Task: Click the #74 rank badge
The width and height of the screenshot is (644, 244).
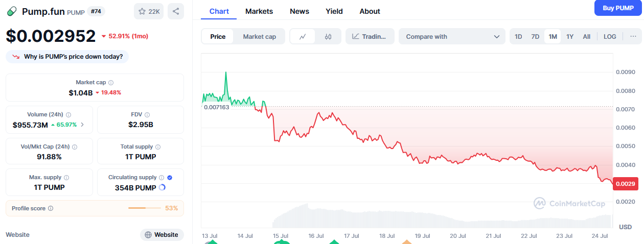Action: pyautogui.click(x=96, y=11)
